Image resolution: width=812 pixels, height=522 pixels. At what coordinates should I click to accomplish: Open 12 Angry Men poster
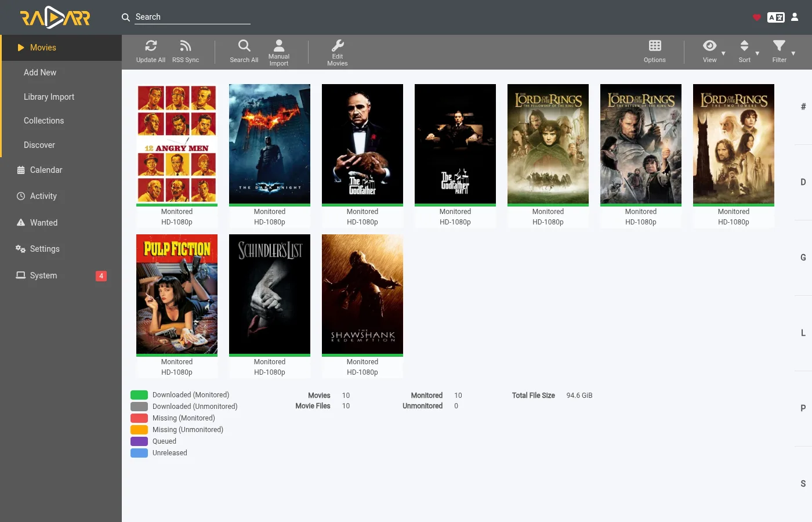(177, 144)
